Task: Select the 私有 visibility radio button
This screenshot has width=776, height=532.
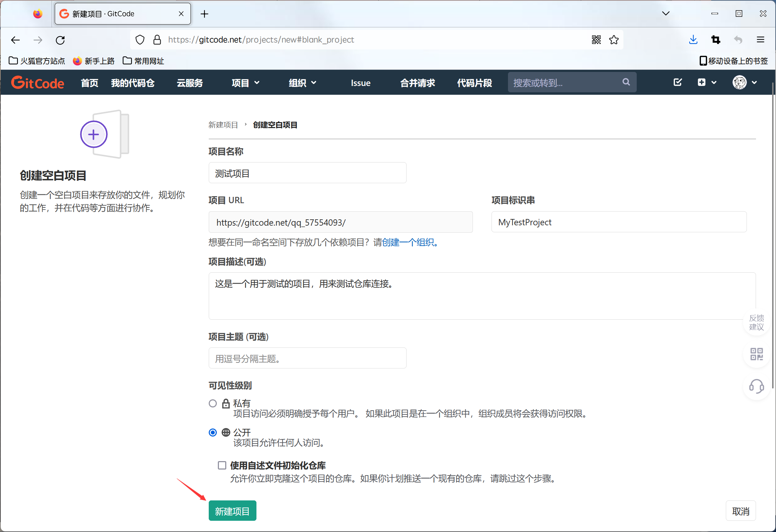Action: 213,404
